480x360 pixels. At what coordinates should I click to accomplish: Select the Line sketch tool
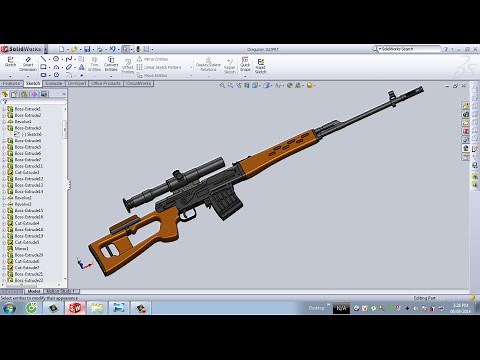coord(43,59)
